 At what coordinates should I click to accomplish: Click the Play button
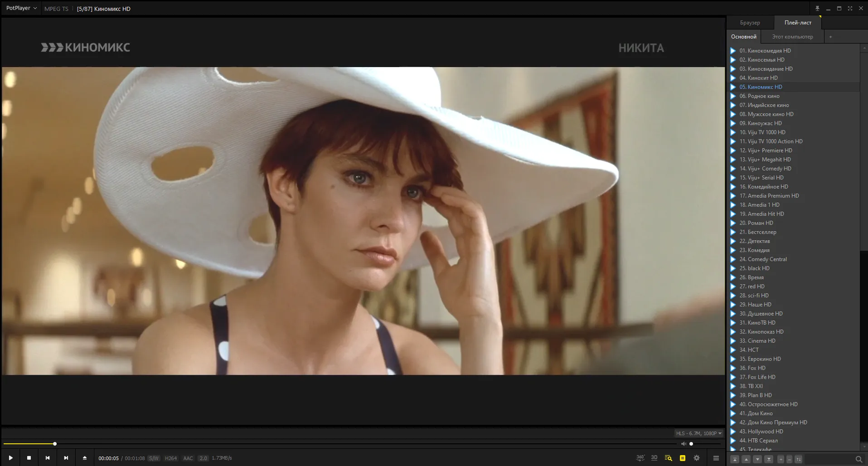coord(10,458)
